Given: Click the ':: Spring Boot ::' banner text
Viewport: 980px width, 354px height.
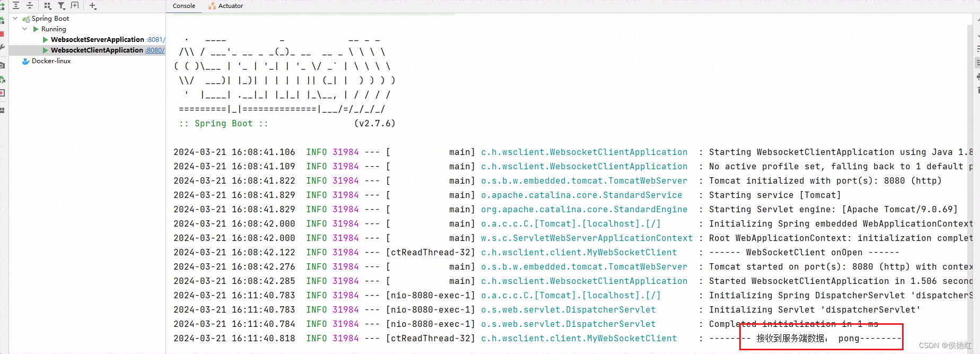Looking at the screenshot, I should [224, 123].
